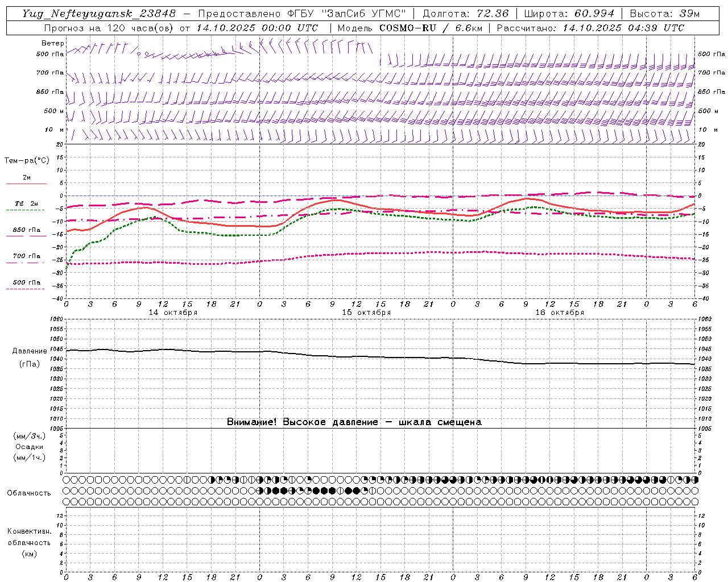Click the dash-dot line under 700 гПа legend

tap(25, 263)
